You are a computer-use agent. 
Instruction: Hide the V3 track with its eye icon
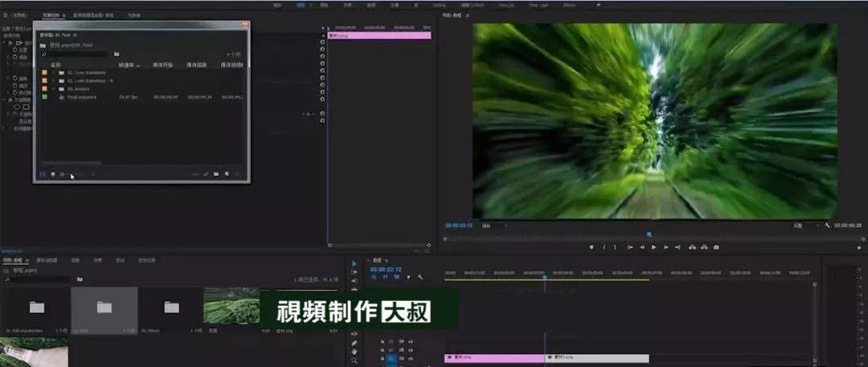pyautogui.click(x=410, y=341)
